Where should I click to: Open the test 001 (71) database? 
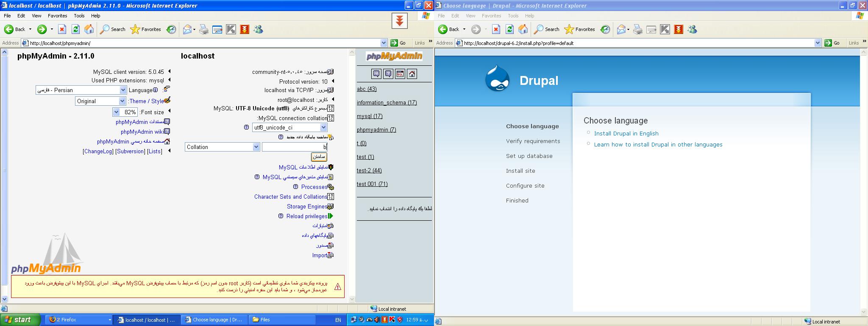(x=372, y=184)
